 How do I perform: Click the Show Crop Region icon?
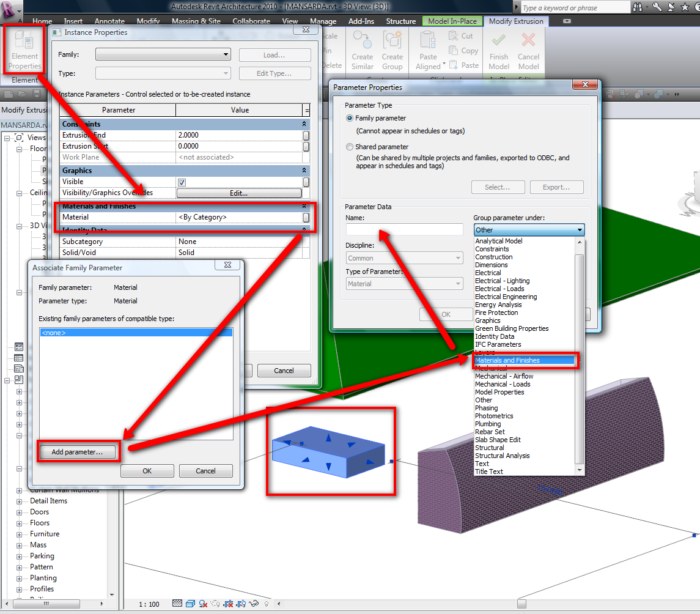tap(241, 604)
